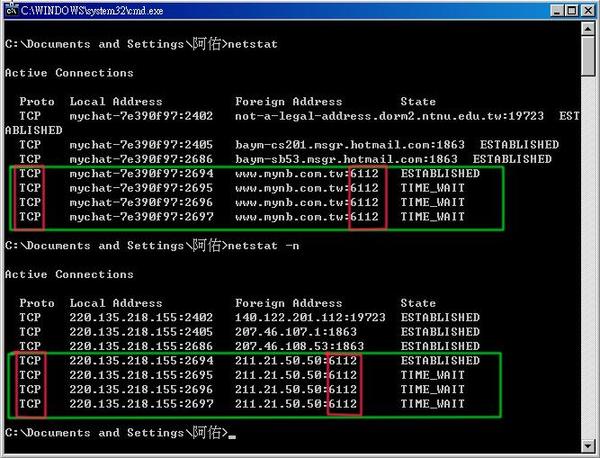Click '207.46.107.1:1863' foreign address
This screenshot has height=458, width=600.
coord(296,332)
